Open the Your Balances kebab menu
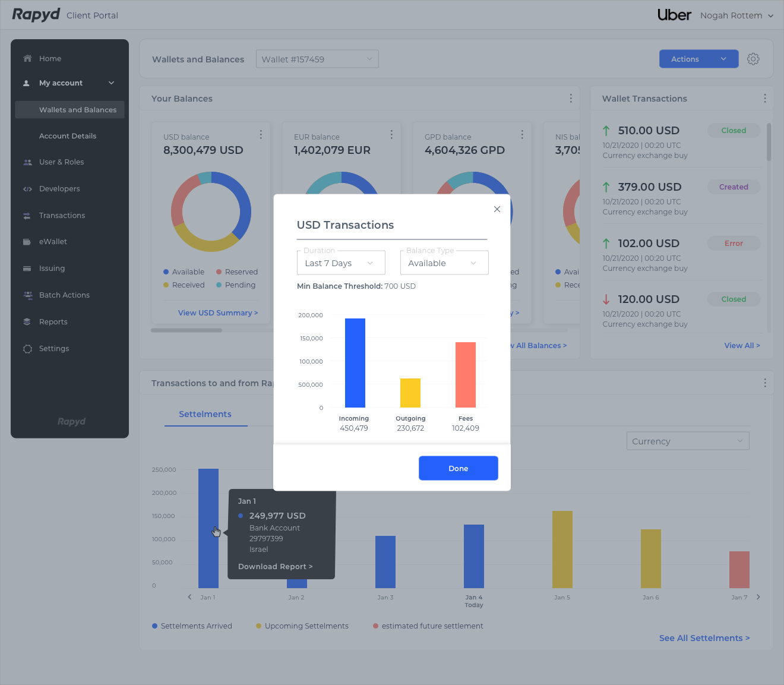The image size is (784, 685). (x=571, y=99)
